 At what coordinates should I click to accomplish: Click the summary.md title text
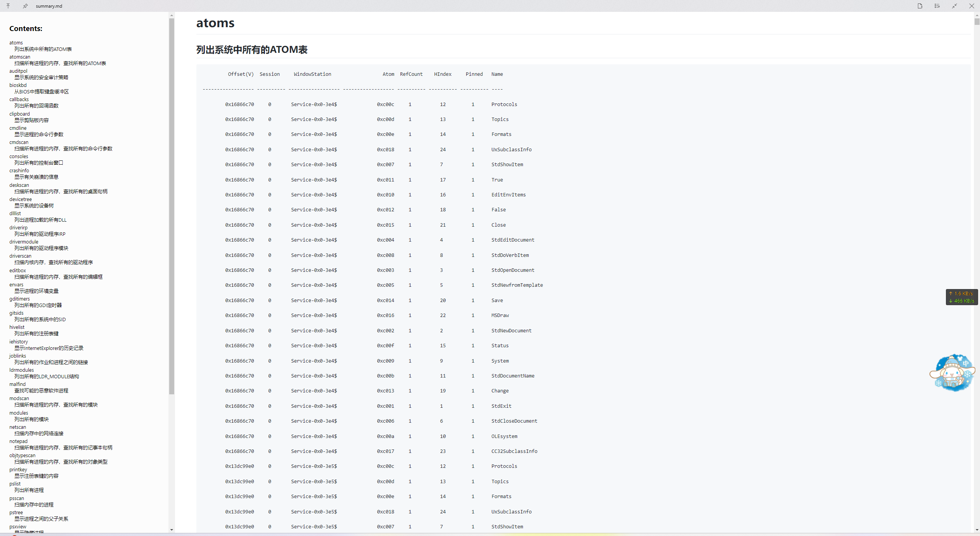(x=49, y=6)
